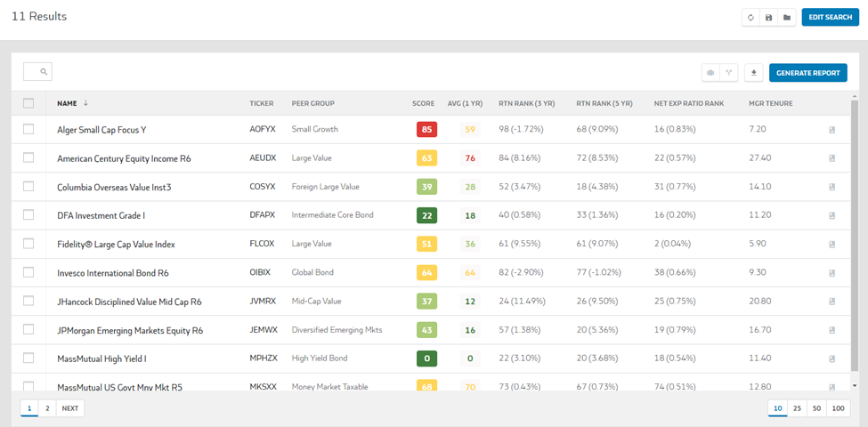
Task: Sort by the NAME column arrow
Action: pos(85,103)
